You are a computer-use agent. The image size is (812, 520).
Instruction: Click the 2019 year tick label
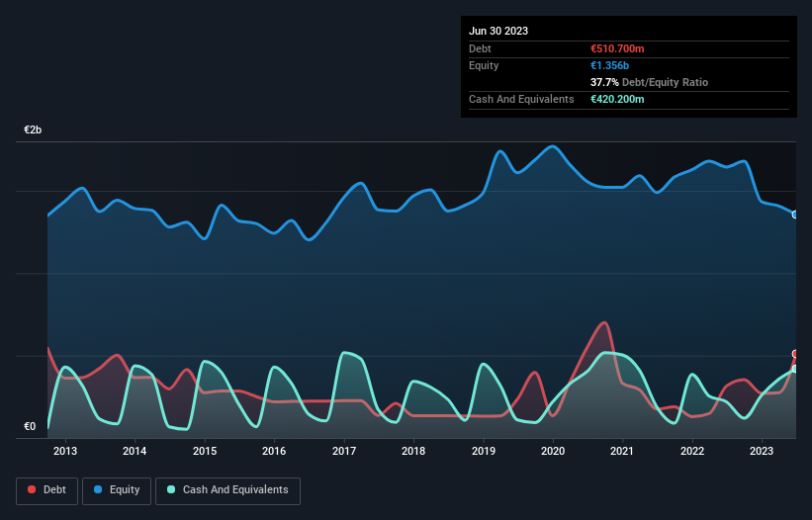pyautogui.click(x=484, y=452)
